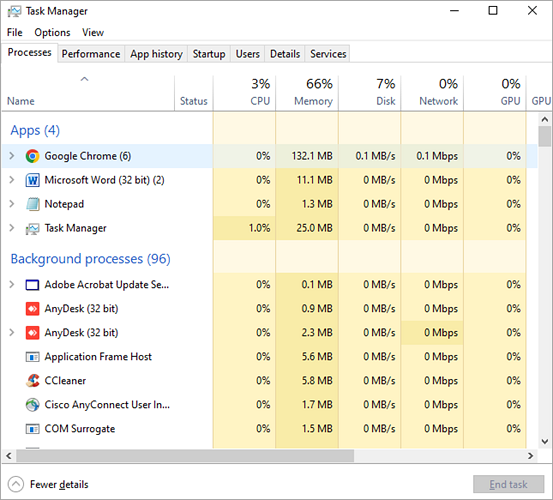Click the horizontal scrollbar thumb

pos(185,456)
